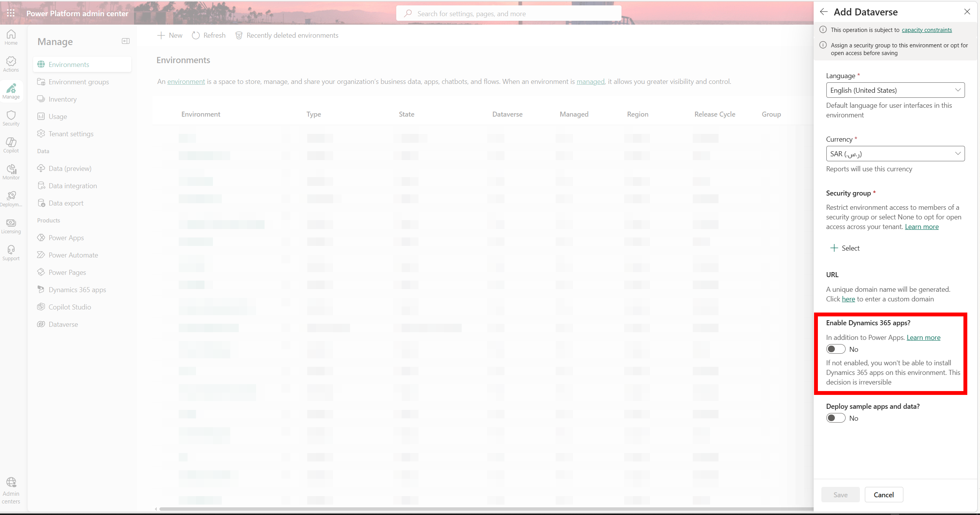980x515 pixels.
Task: Click the back arrow in Add Dataverse
Action: coord(823,12)
